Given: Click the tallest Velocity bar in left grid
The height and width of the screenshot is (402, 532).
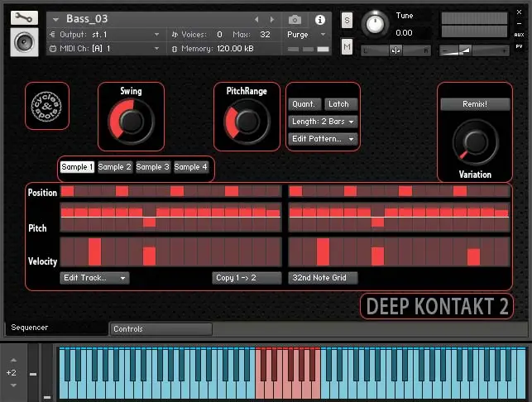Looking at the screenshot, I should coord(94,251).
